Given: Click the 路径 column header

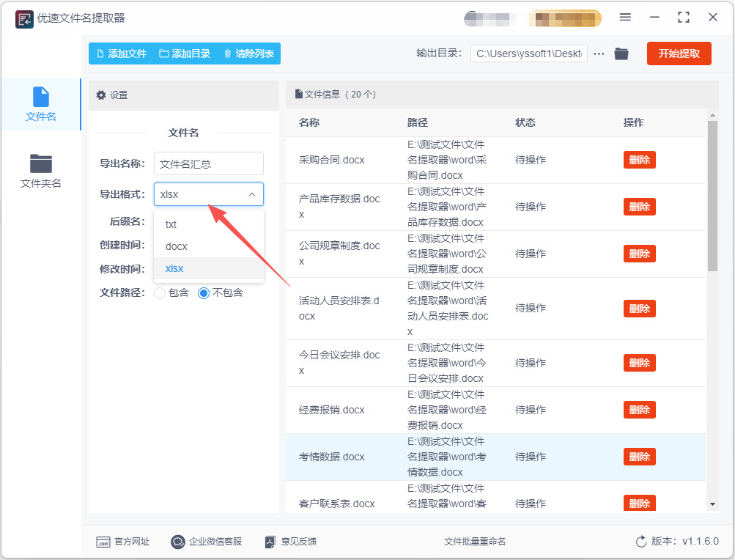Looking at the screenshot, I should (x=417, y=122).
